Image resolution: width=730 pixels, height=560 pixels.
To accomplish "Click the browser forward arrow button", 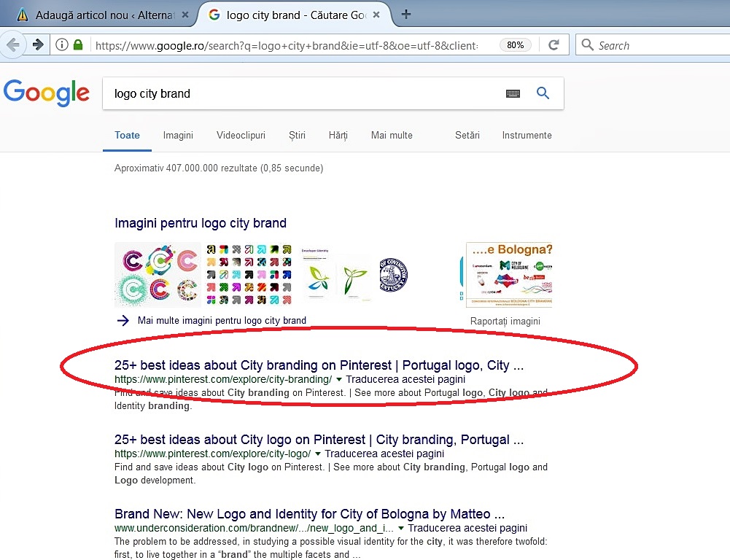I will (38, 45).
